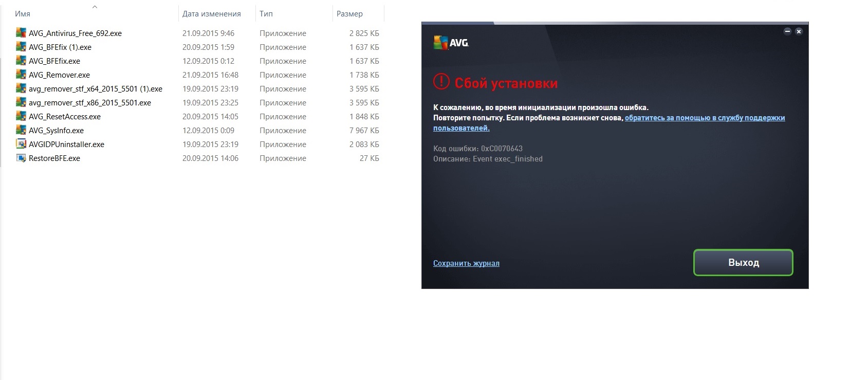Click the Размер column header

pos(349,14)
